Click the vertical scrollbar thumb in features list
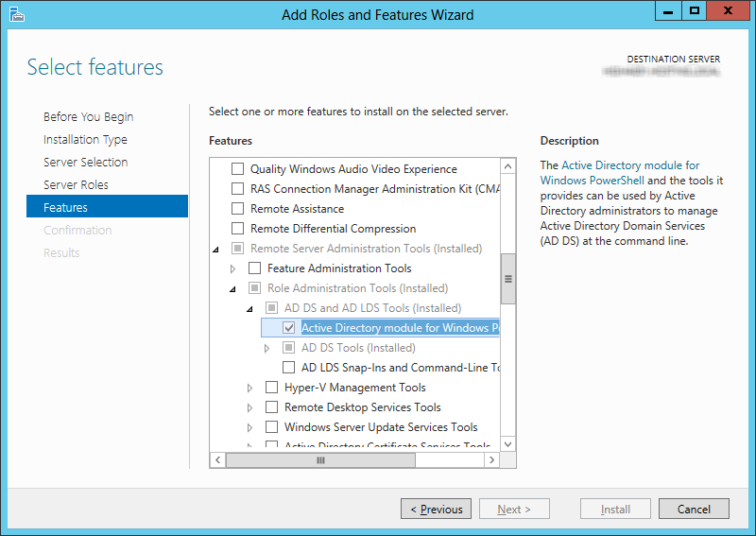The image size is (756, 536). 507,279
